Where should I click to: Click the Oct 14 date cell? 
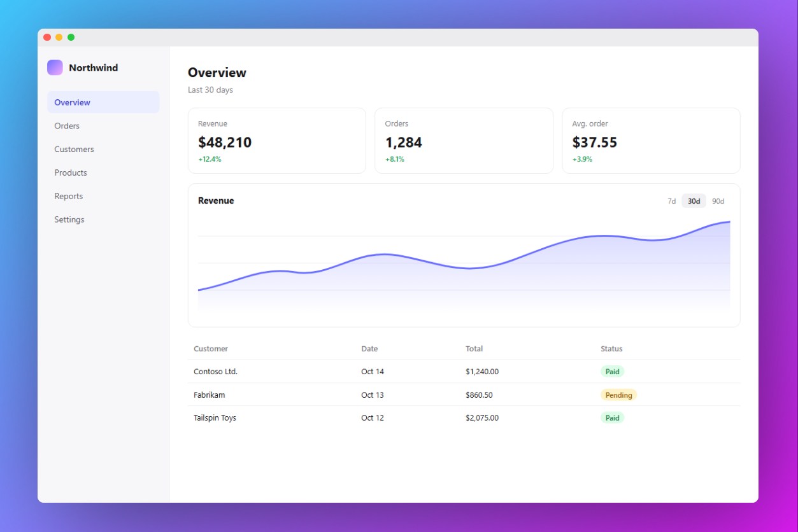click(373, 372)
